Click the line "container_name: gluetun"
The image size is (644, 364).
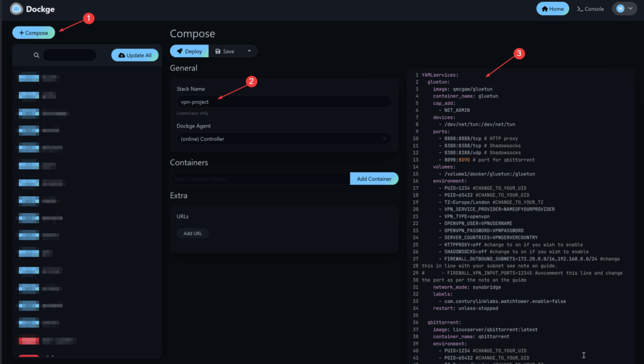tap(465, 96)
